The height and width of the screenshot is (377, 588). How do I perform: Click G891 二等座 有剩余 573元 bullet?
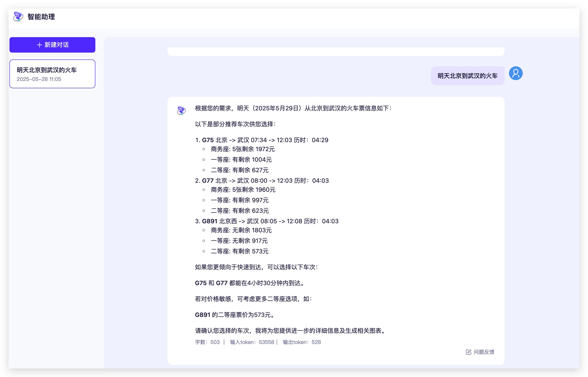[239, 251]
